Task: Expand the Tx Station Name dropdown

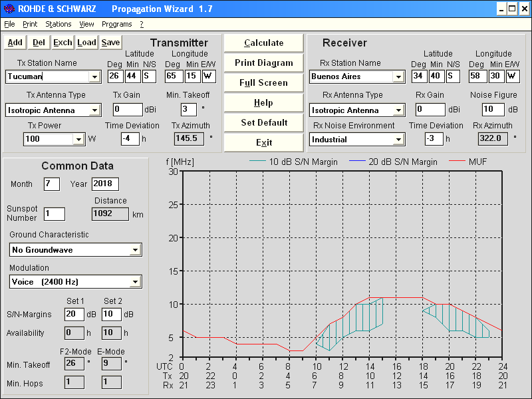Action: tap(94, 76)
